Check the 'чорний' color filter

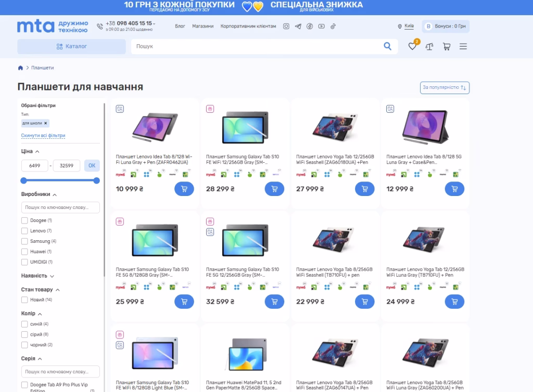pyautogui.click(x=24, y=345)
